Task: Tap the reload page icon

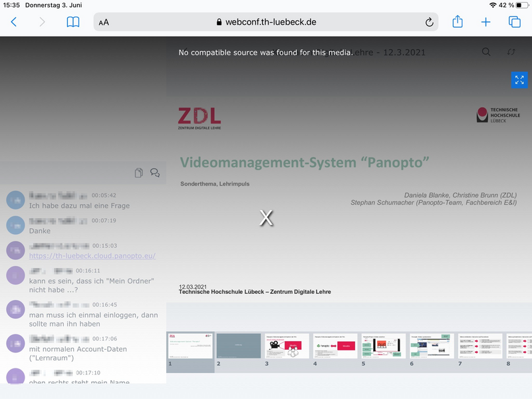Action: (x=429, y=22)
